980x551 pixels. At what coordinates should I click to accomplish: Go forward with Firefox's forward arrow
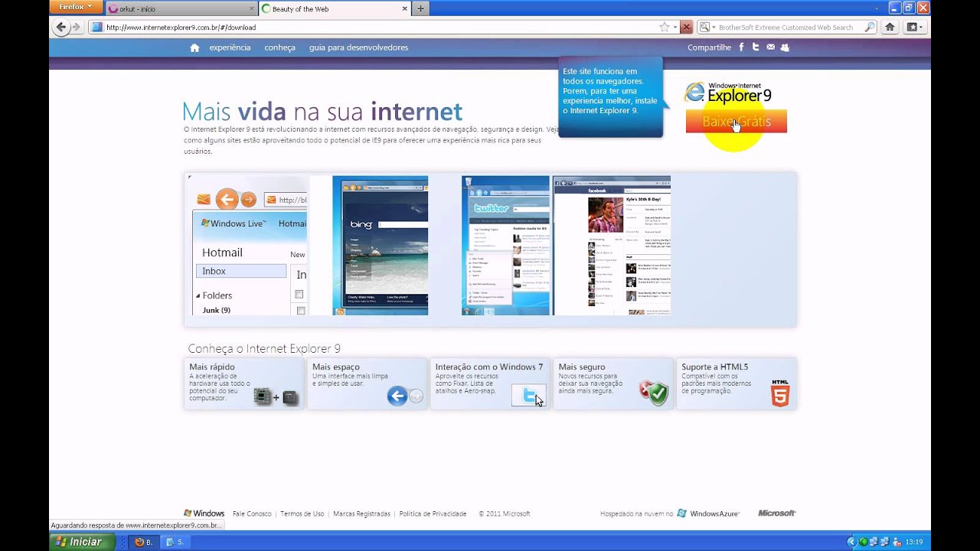point(76,27)
